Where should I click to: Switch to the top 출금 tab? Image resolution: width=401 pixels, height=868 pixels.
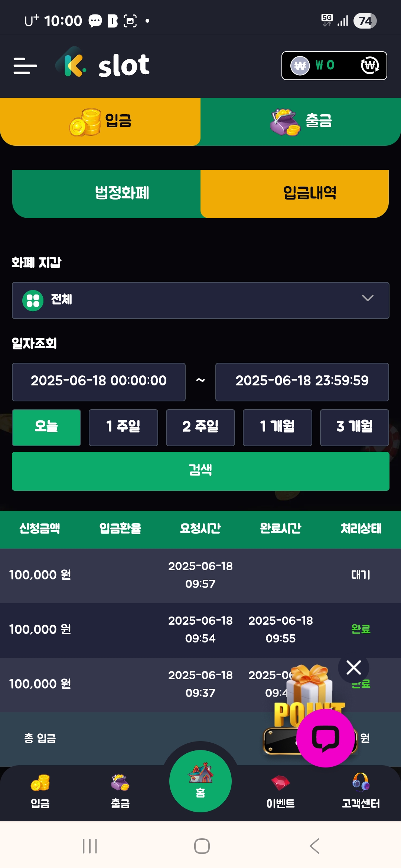click(x=301, y=121)
